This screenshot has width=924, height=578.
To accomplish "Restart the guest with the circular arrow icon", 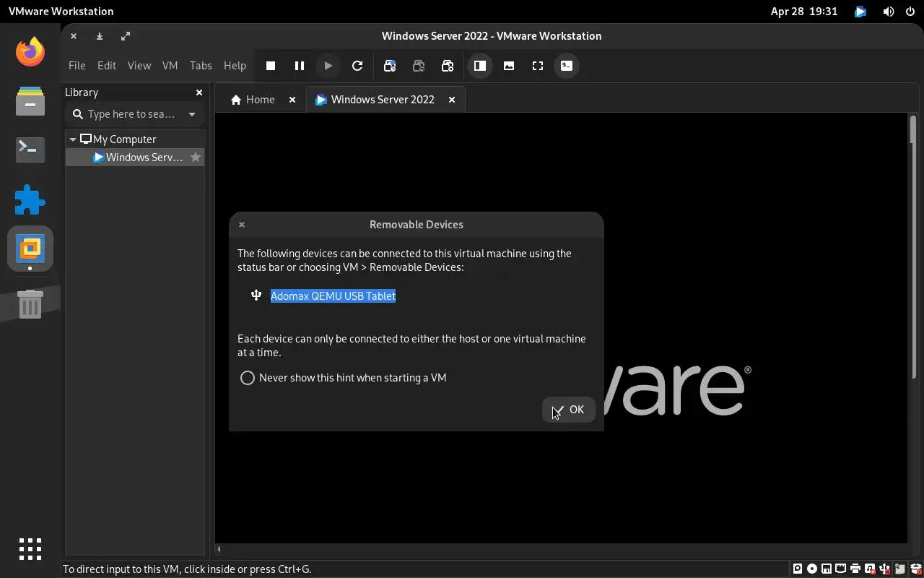I will point(357,66).
